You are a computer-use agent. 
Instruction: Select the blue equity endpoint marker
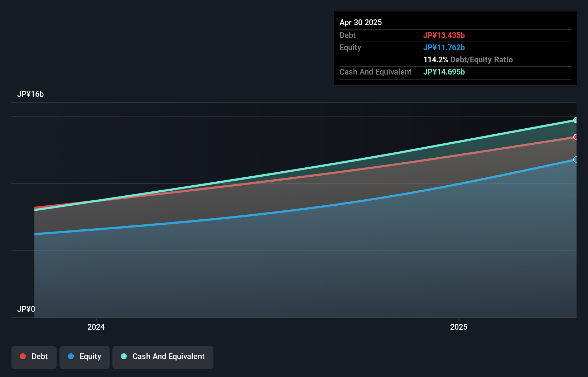[x=575, y=159]
